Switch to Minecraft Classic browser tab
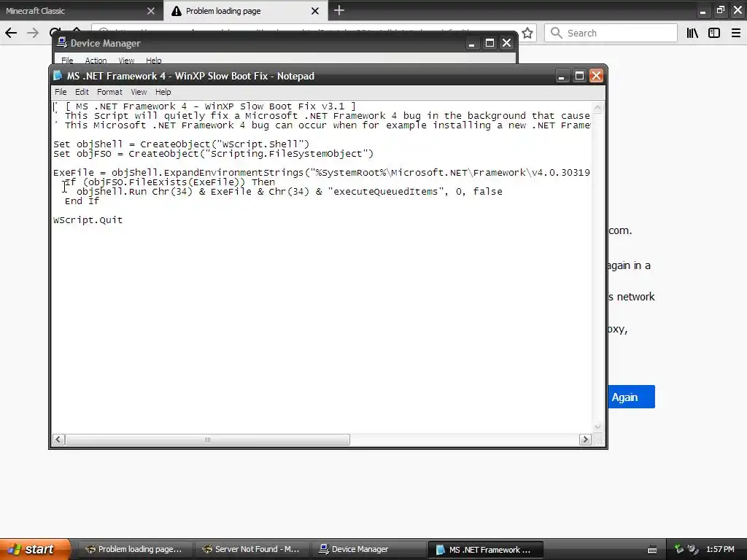Viewport: 747px width, 560px height. 71,10
